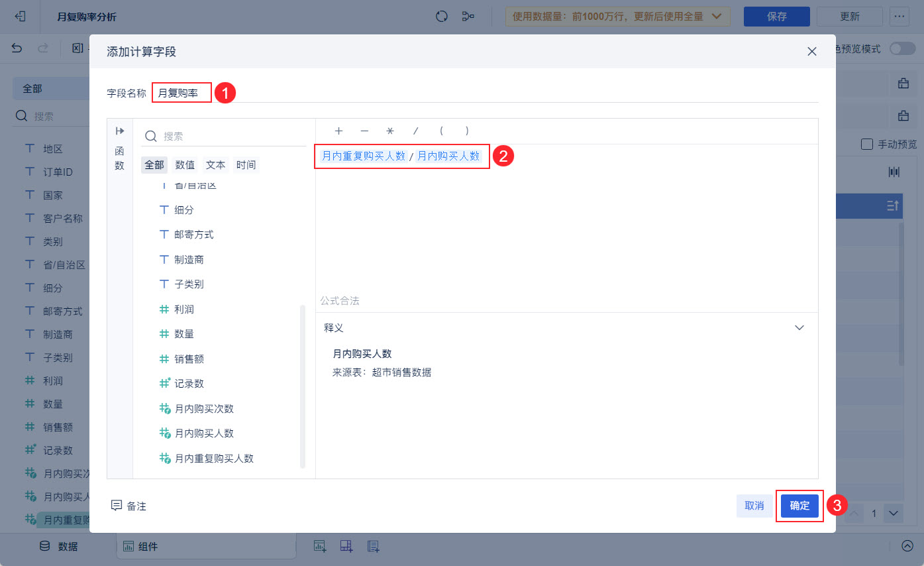
Task: Click the sort icon in the blue table header
Action: (892, 206)
